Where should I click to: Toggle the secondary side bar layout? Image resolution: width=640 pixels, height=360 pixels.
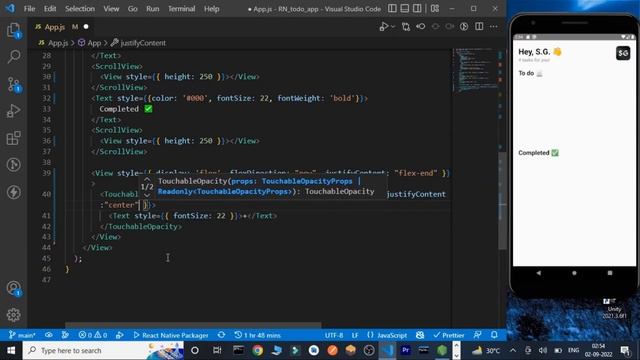[x=417, y=9]
